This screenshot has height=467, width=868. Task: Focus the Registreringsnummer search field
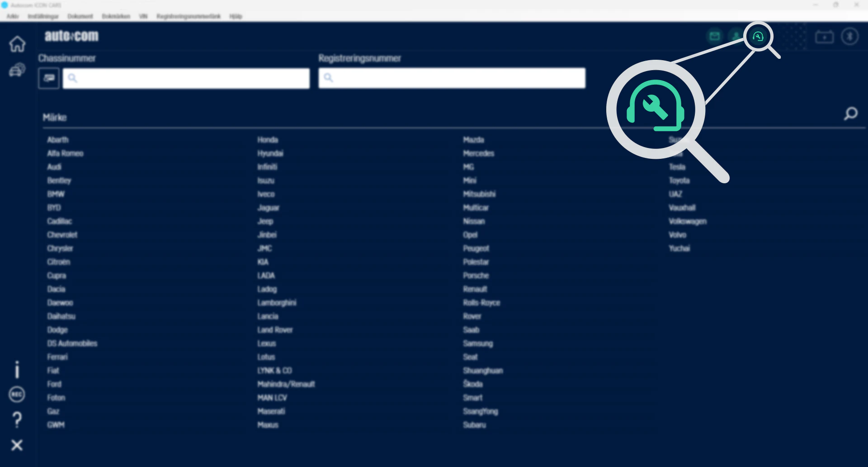[x=452, y=78]
